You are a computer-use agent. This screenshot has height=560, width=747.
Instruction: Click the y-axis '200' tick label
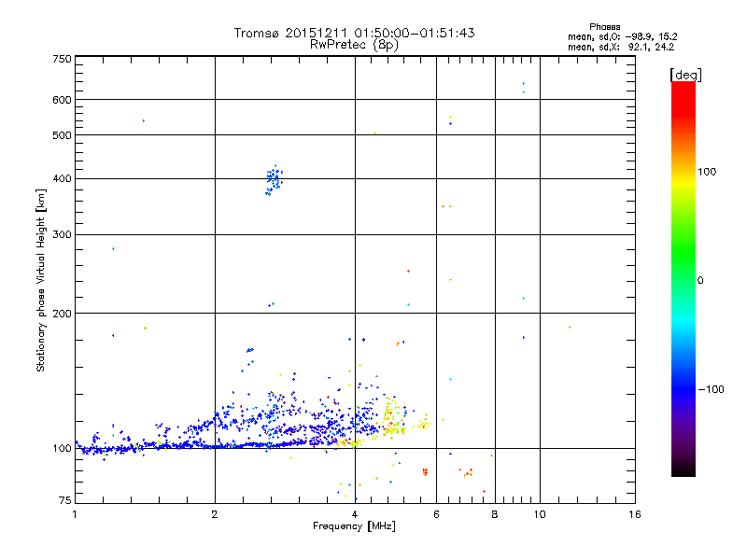point(62,314)
